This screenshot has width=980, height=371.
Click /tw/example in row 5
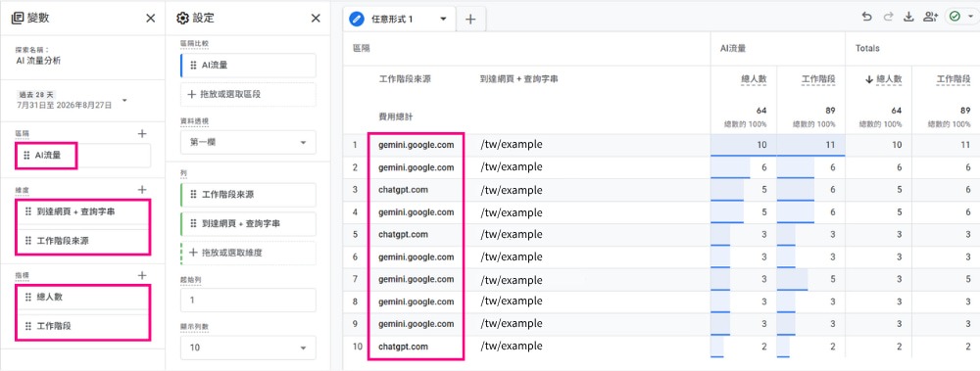[512, 234]
